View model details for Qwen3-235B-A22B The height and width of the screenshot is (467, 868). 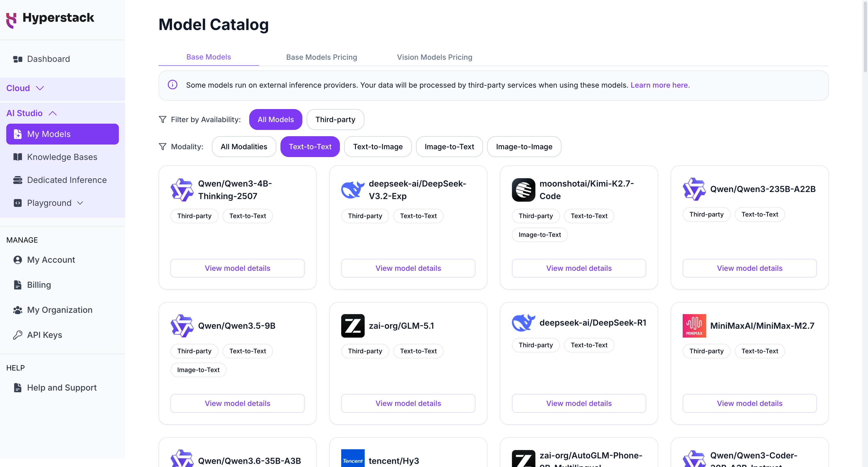click(749, 268)
